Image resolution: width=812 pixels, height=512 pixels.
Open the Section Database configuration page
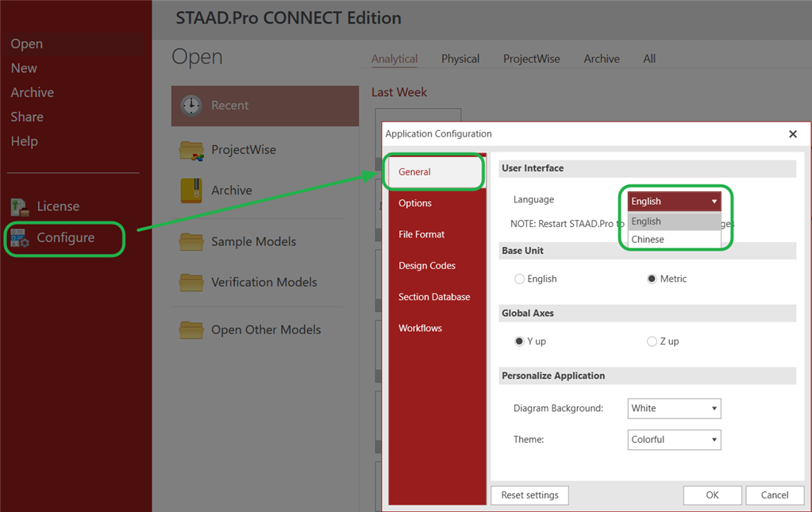click(x=437, y=297)
